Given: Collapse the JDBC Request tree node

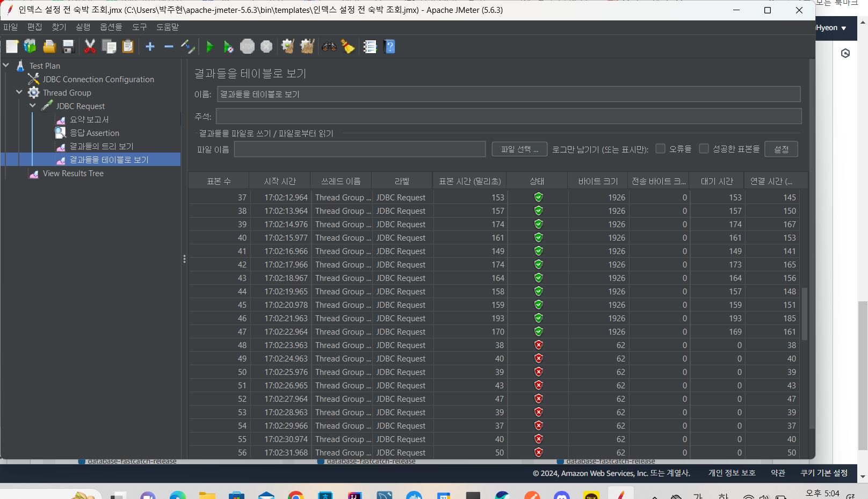Looking at the screenshot, I should (33, 106).
